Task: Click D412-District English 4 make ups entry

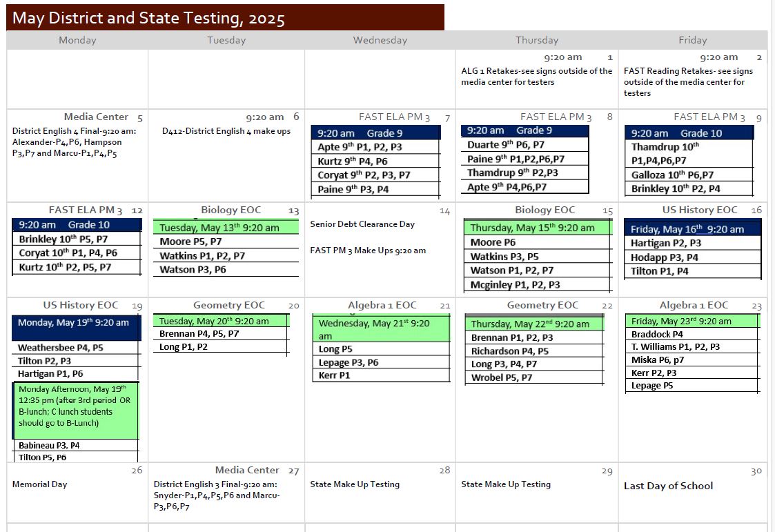Action: pos(226,131)
